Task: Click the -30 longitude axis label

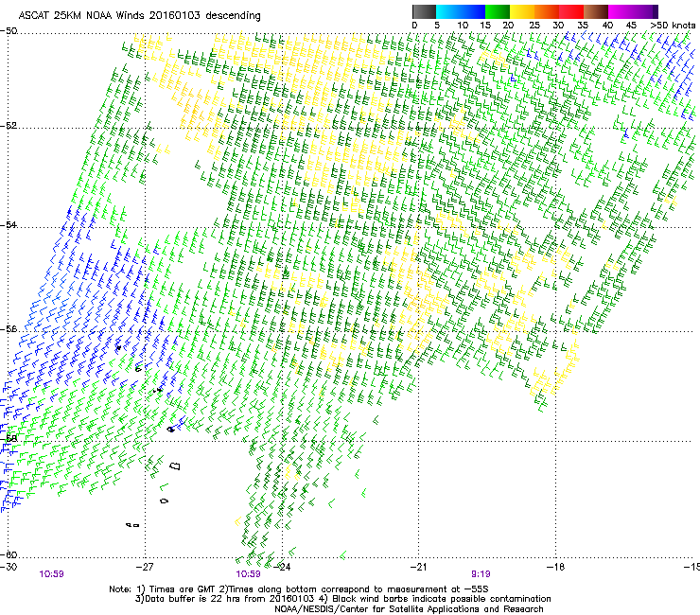Action: click(9, 567)
